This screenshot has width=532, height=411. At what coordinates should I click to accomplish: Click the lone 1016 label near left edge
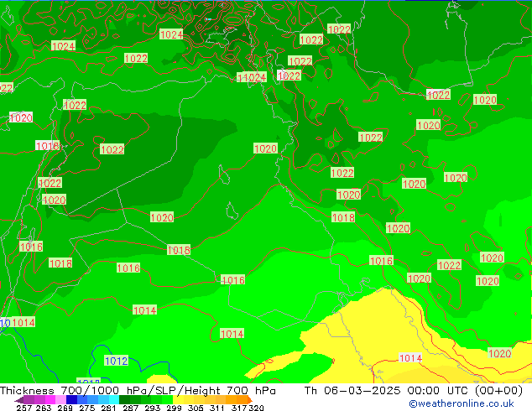(31, 247)
